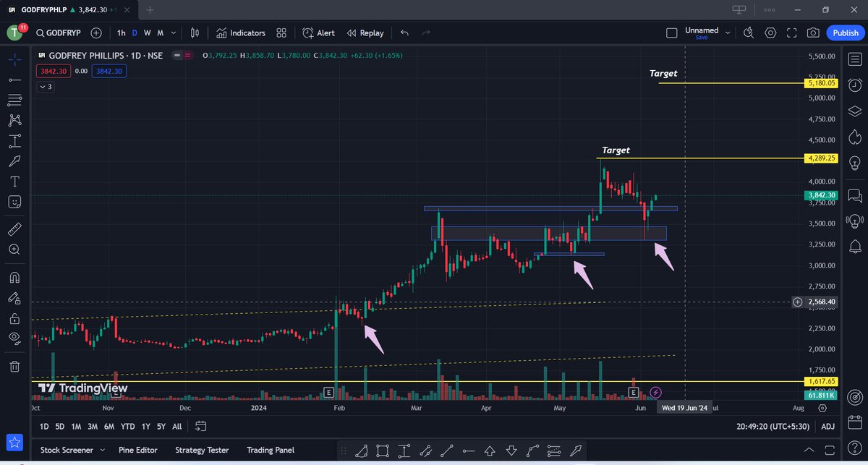This screenshot has width=868, height=465.
Task: Select the M monthly timeframe
Action: [x=160, y=33]
